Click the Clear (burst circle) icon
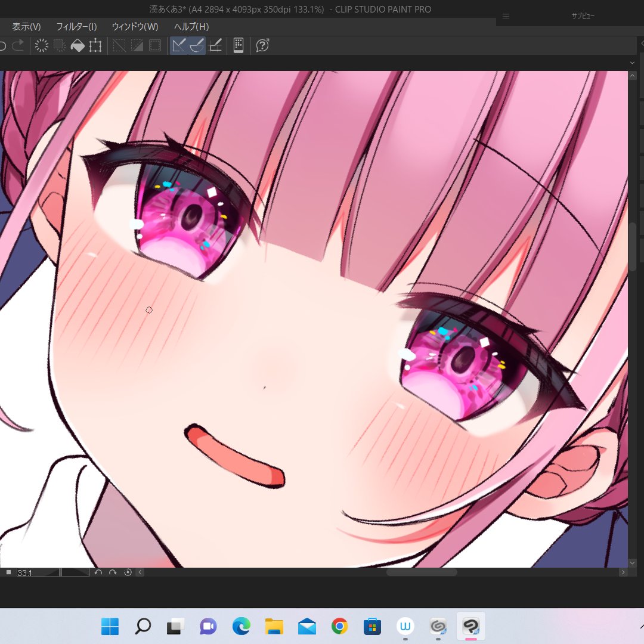The image size is (644, 644). pos(42,45)
